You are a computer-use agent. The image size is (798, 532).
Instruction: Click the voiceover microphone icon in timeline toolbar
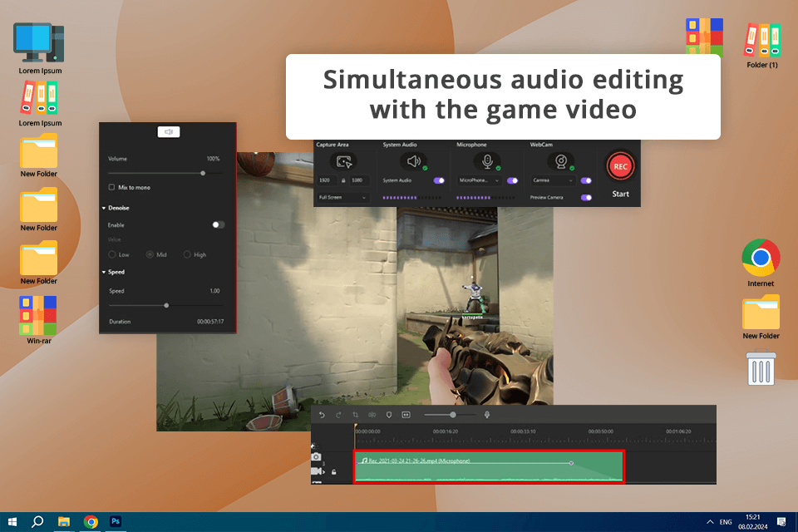(x=487, y=415)
